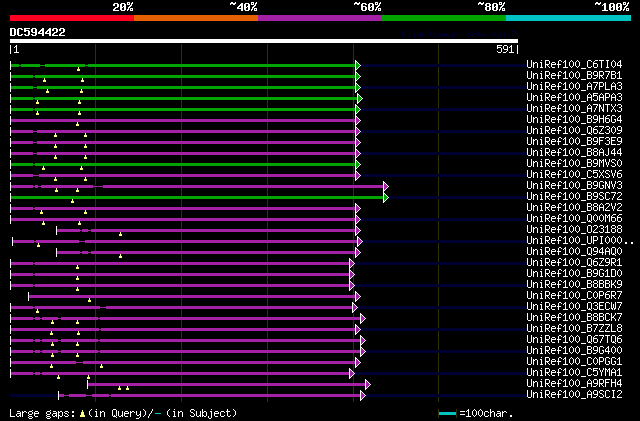Click the arrowhead ending the UniRef100_Q6Z9R1 alignment
The width and height of the screenshot is (640, 421).
pos(352,264)
